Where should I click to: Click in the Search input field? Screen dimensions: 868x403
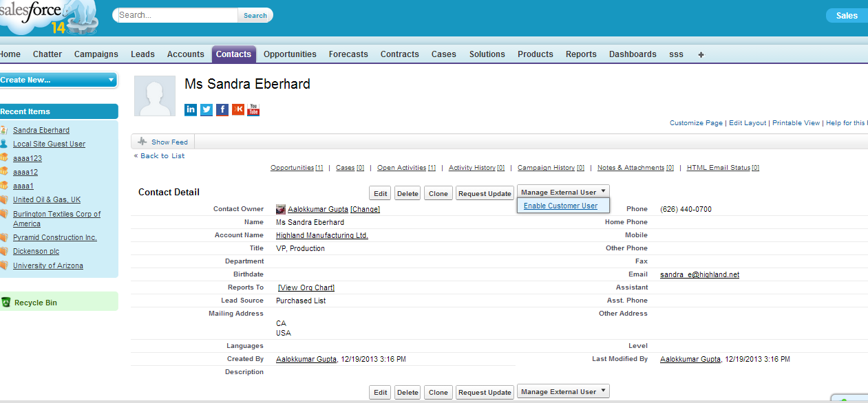pos(178,15)
